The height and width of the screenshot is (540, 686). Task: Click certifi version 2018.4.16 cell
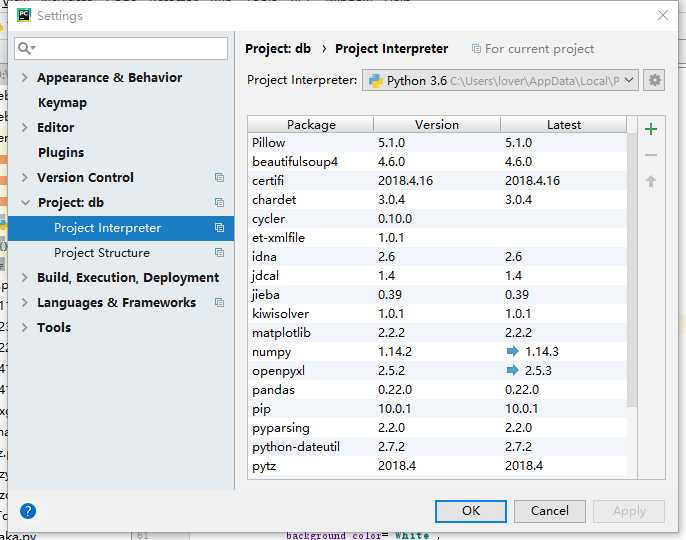[405, 180]
